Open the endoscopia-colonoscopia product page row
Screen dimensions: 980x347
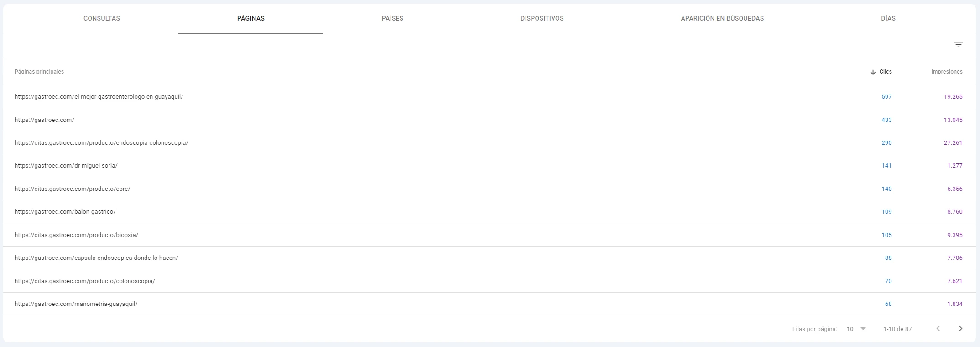[x=489, y=143]
